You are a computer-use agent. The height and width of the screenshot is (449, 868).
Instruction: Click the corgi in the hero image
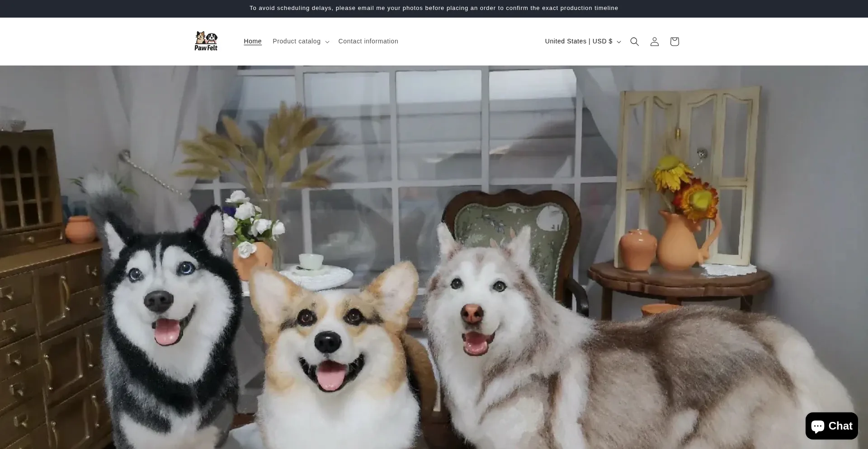[332, 344]
